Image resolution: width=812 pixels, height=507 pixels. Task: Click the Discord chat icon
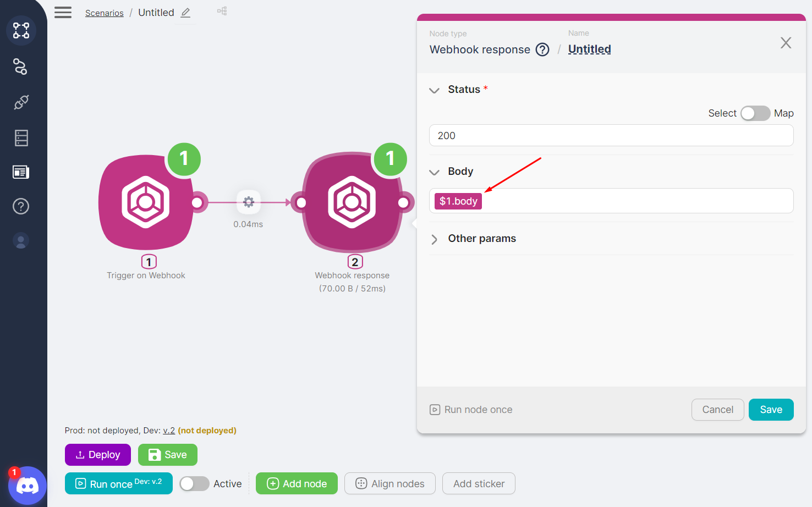(28, 486)
